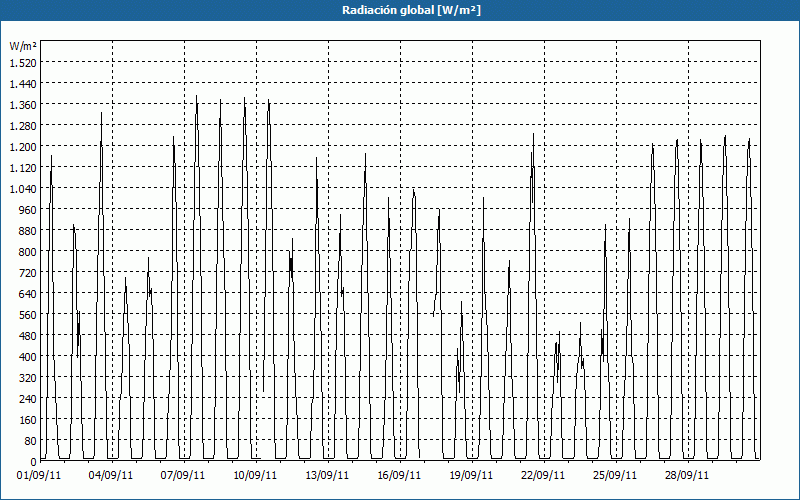
Task: Click the 22/09/11 date label
Action: click(x=543, y=476)
